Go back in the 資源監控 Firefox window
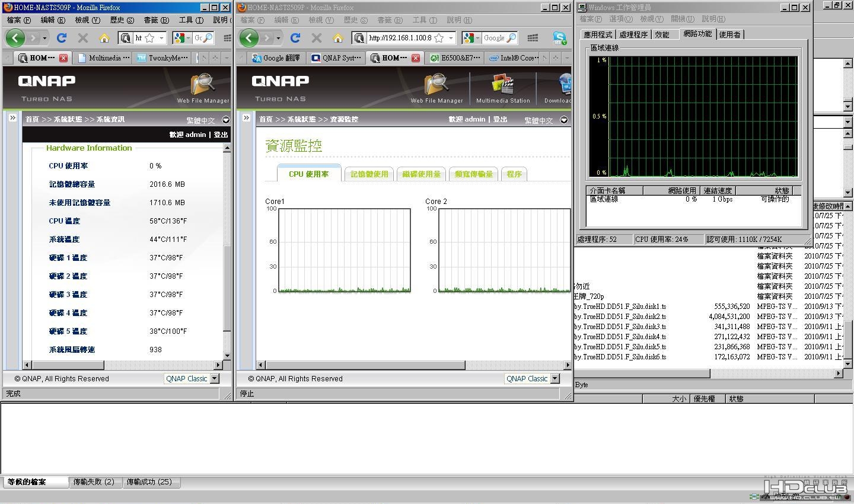 pyautogui.click(x=249, y=38)
